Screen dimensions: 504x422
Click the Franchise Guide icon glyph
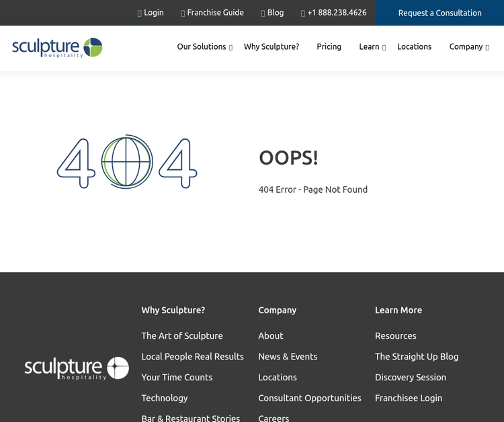coord(183,13)
